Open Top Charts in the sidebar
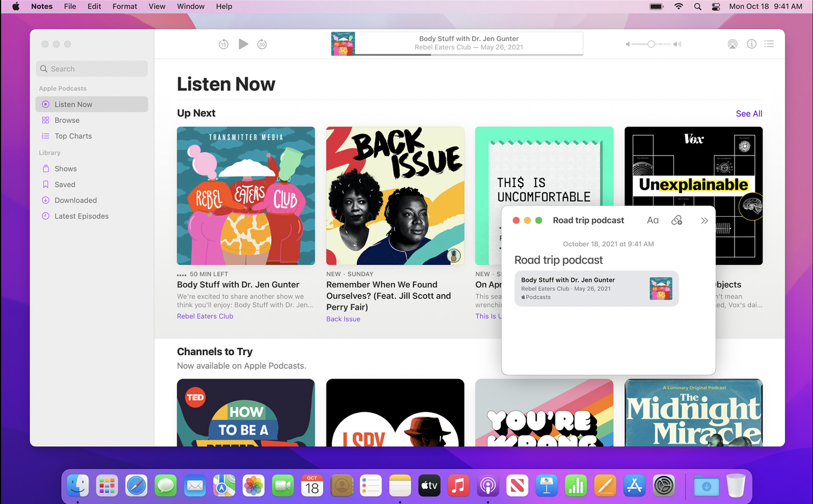This screenshot has height=504, width=813. 92,136
